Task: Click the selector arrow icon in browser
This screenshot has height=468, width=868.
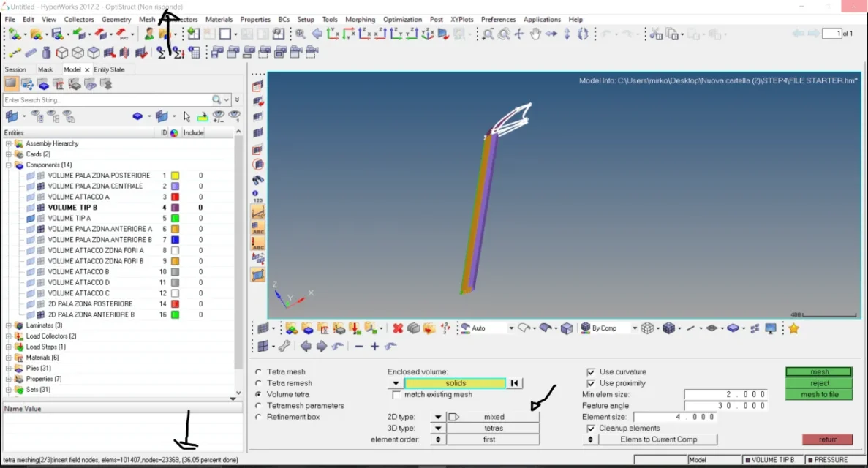Action: [186, 116]
